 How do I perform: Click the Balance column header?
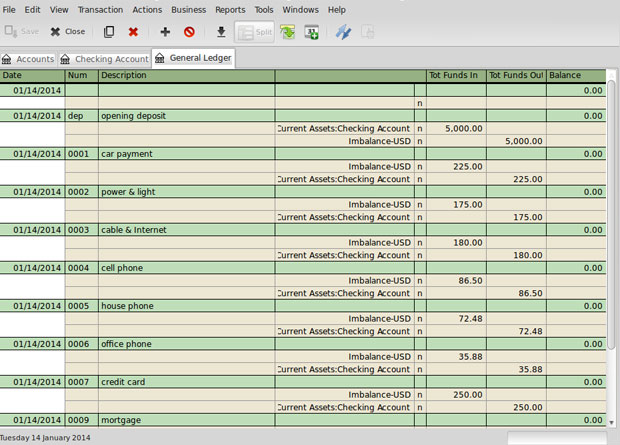pos(576,75)
